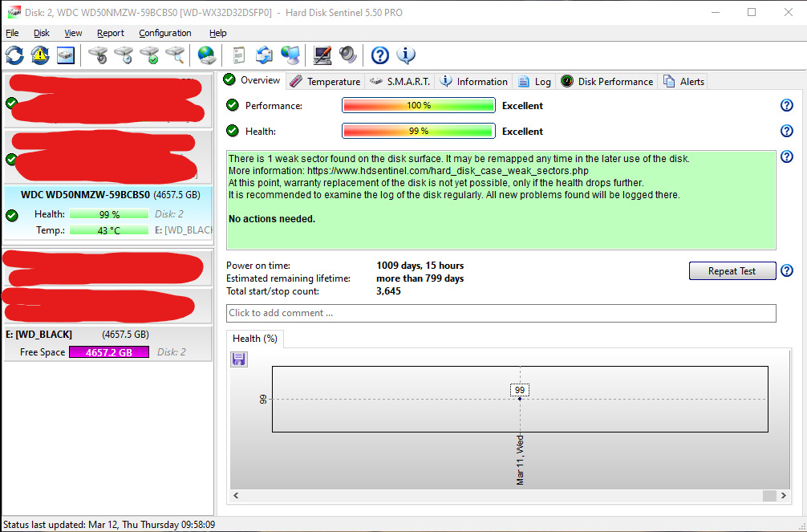Click the graph horizontal scrollbar thumb
The height and width of the screenshot is (532, 807).
769,495
